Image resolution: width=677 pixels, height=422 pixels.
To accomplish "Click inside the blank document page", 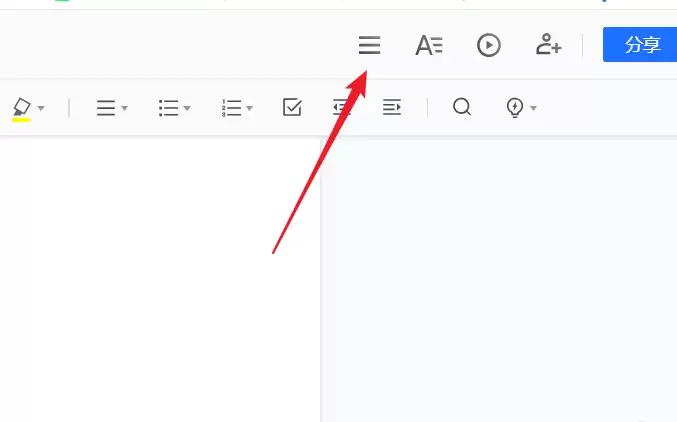I will coord(160,280).
